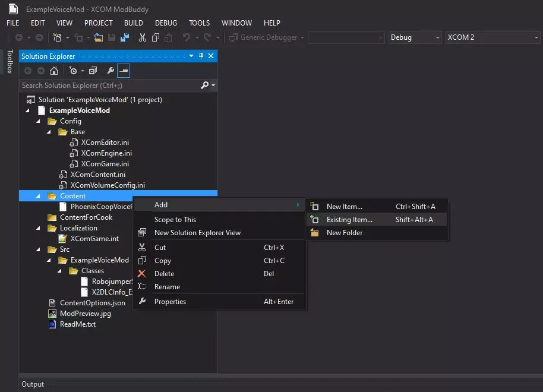Open the Debug configuration dropdown

click(414, 37)
